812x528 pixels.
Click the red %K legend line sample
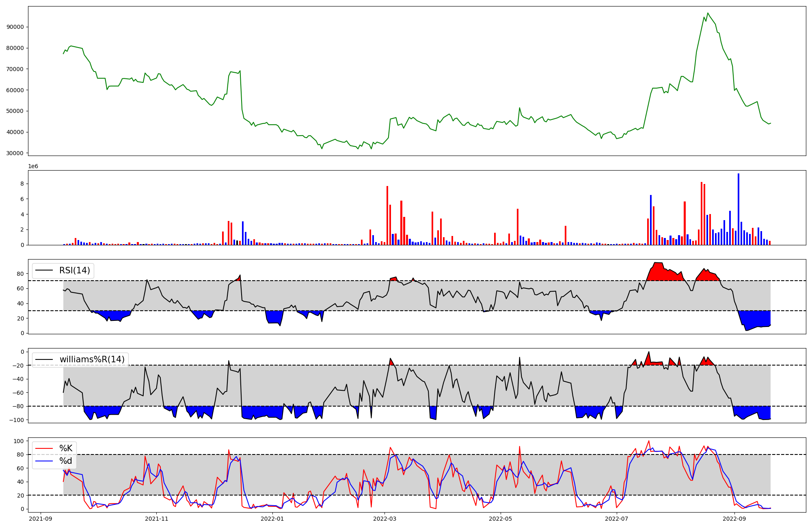pyautogui.click(x=44, y=448)
